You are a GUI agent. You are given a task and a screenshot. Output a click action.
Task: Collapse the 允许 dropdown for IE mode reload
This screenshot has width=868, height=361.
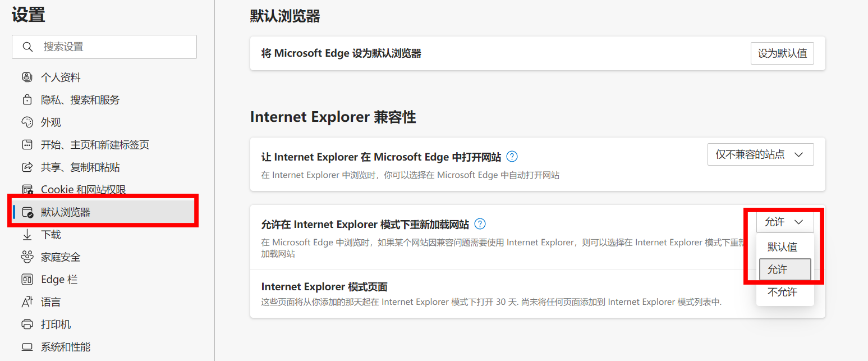(x=785, y=222)
